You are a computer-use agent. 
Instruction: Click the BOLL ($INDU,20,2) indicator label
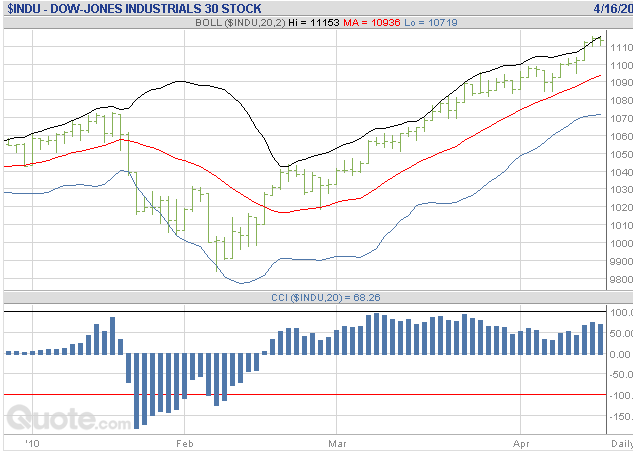(240, 23)
